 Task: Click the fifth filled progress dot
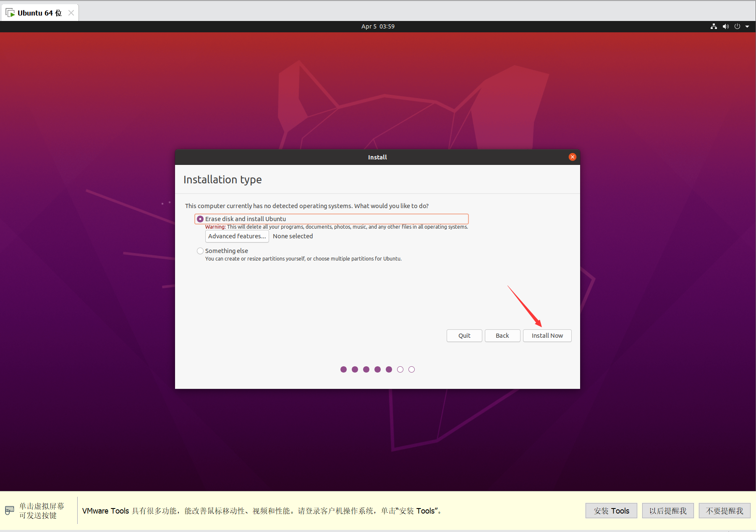coord(389,369)
